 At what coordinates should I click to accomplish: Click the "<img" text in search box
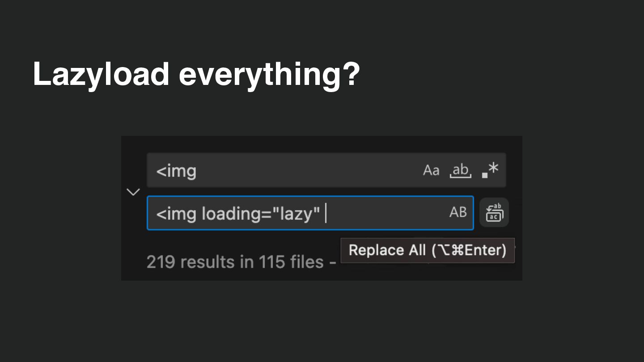point(176,171)
